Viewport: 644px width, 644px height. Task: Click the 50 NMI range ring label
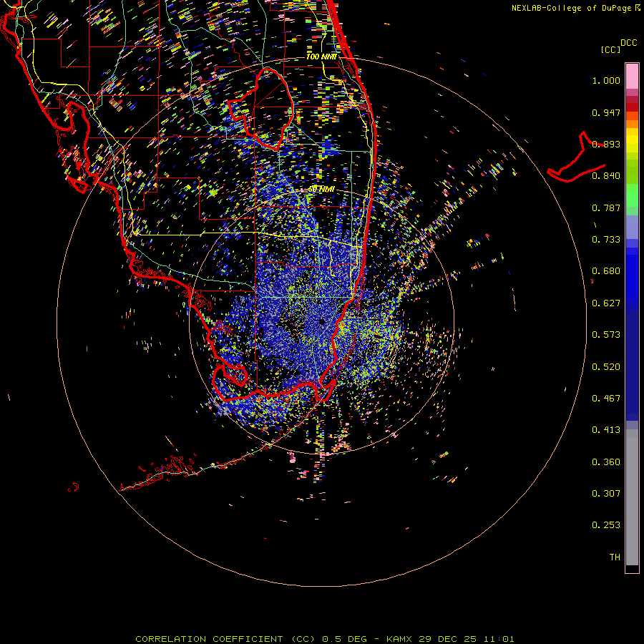(x=321, y=190)
